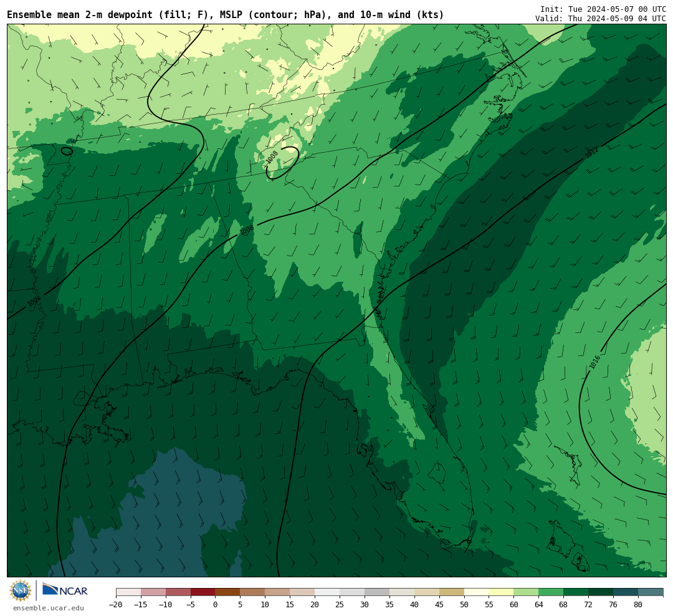Click the 25 colorbar tick label

point(340,605)
